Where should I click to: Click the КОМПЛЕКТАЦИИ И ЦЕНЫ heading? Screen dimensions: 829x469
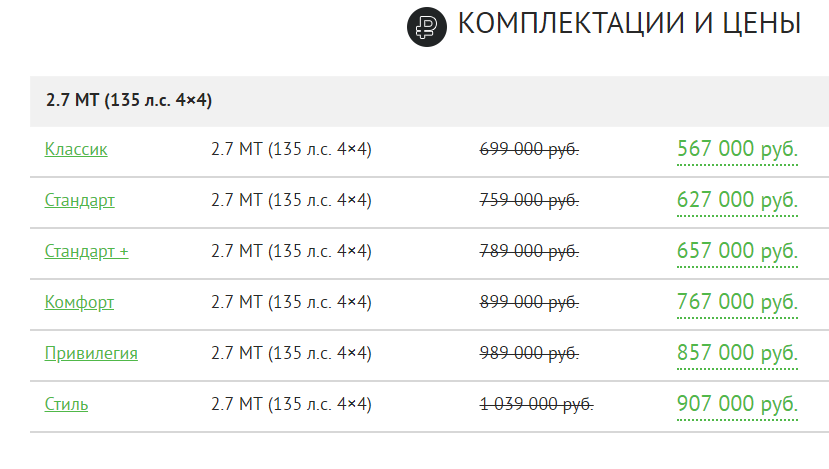(629, 24)
